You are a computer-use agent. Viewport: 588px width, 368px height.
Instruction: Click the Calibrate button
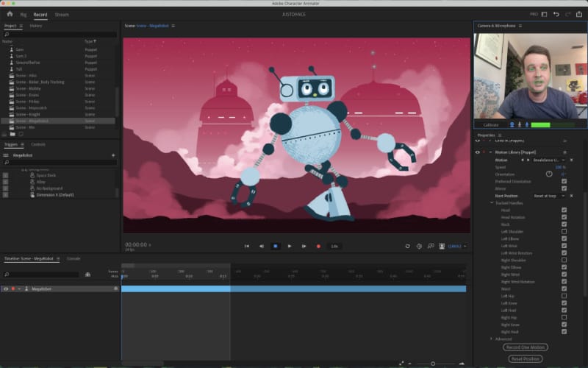click(x=491, y=124)
